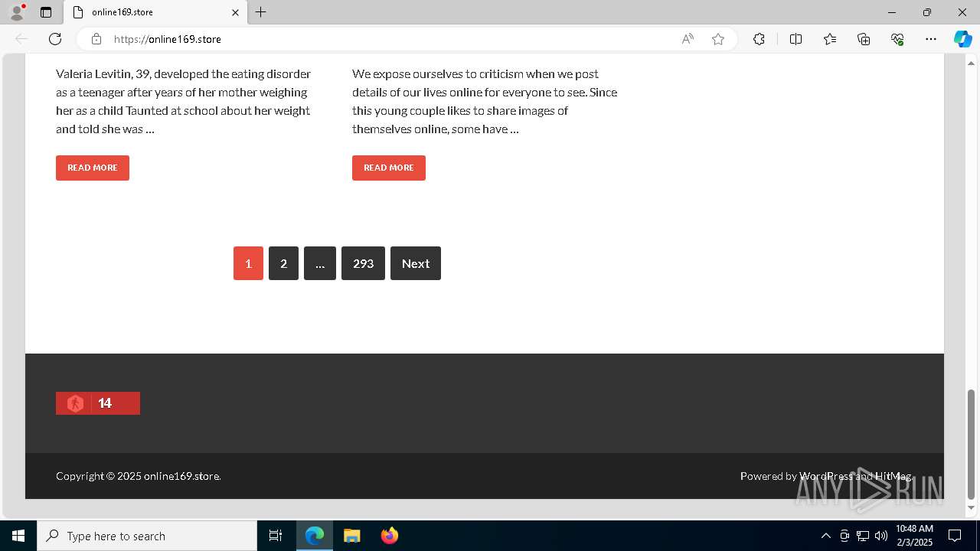Image resolution: width=980 pixels, height=551 pixels.
Task: Click the page vertical scrollbar thumb
Action: [x=972, y=444]
